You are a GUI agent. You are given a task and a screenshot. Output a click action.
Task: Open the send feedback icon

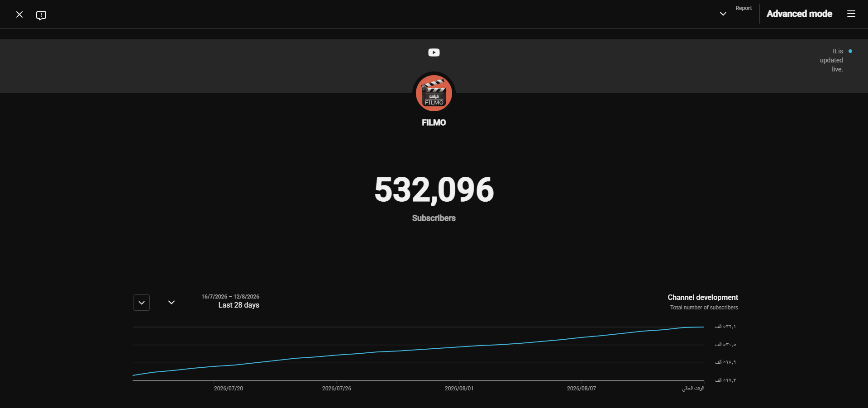coord(41,15)
